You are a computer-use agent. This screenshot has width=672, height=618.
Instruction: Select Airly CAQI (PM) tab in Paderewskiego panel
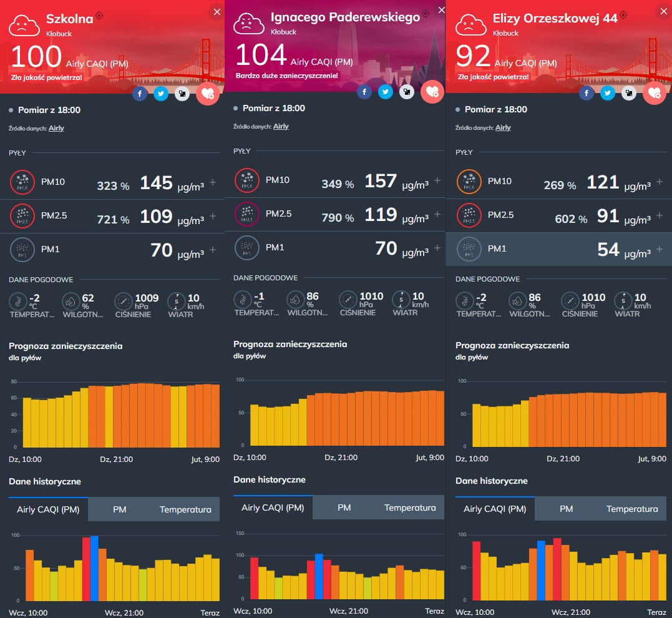point(273,508)
